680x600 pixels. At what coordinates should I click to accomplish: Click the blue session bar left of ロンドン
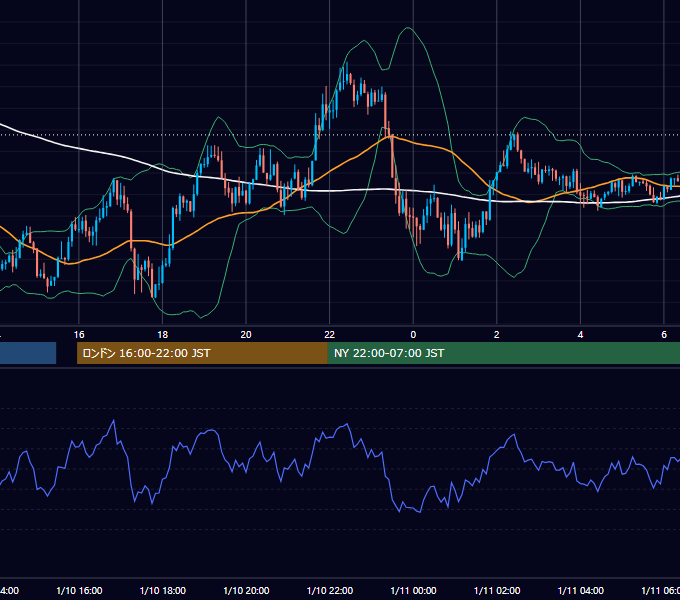[x=28, y=353]
